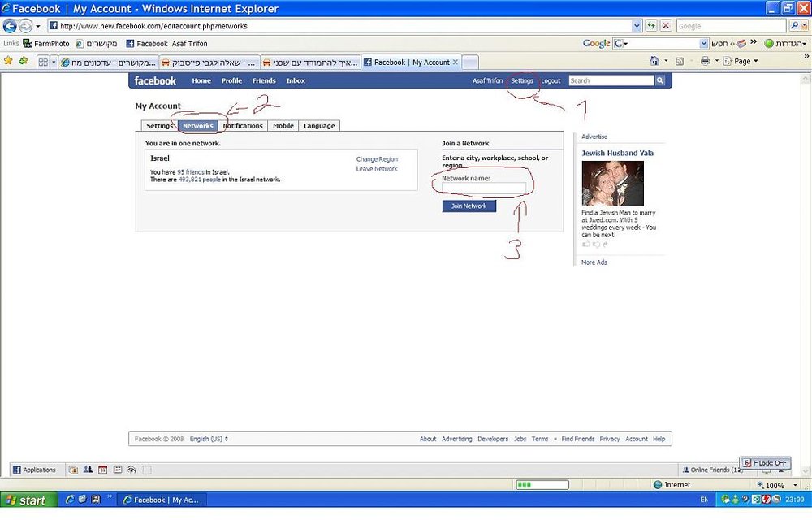
Task: Open a new blank browser tab
Action: pyautogui.click(x=469, y=63)
